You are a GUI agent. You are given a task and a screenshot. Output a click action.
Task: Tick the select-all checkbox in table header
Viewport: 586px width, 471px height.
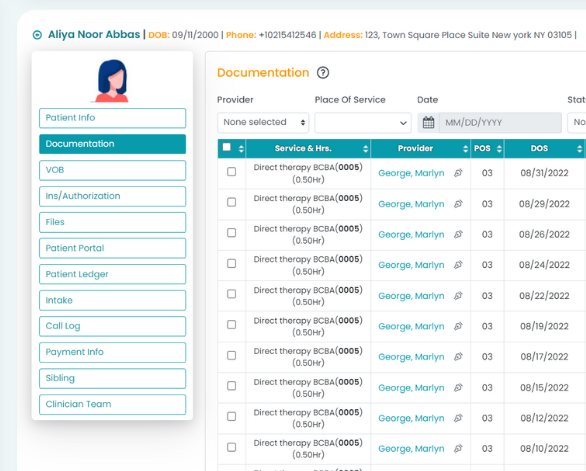coord(227,147)
